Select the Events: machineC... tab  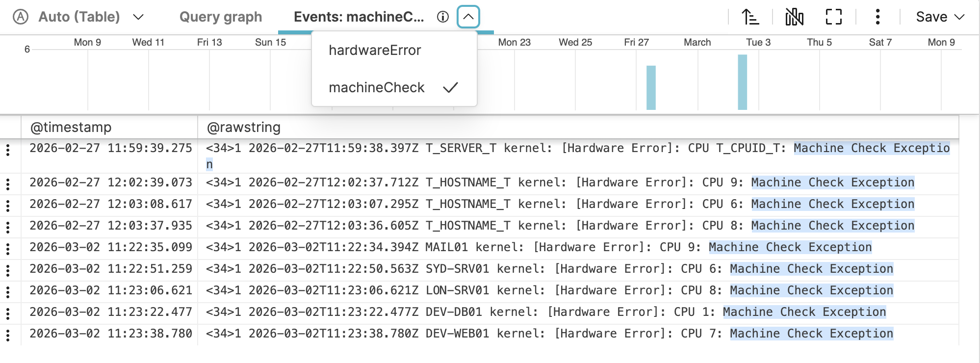pos(359,17)
